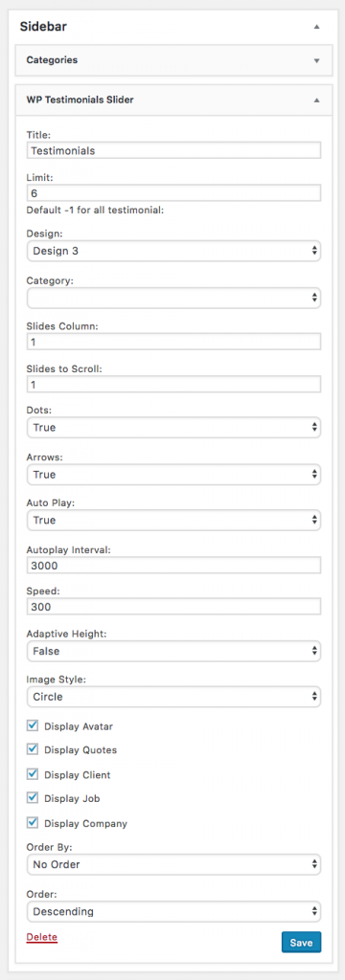This screenshot has width=345, height=980.
Task: Toggle the Display Job checkbox
Action: click(32, 797)
